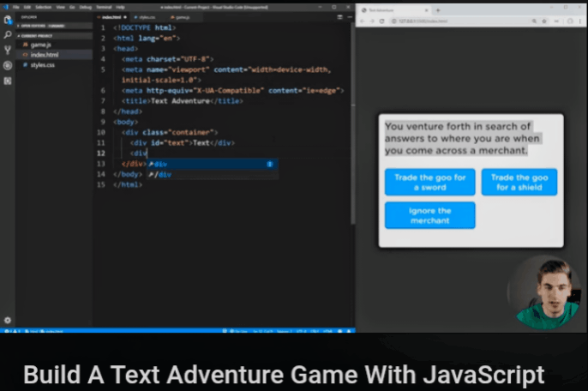Open the Manage gear icon in VS Code
This screenshot has width=588, height=391.
click(x=8, y=320)
